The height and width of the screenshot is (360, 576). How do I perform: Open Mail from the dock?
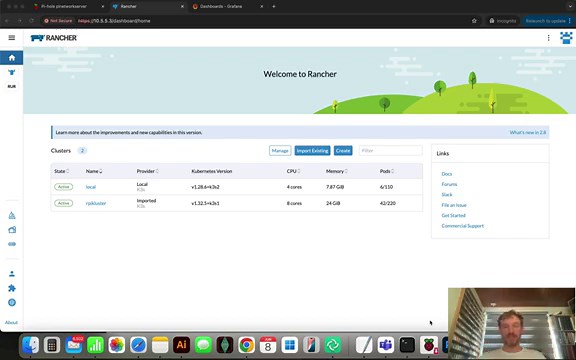73,345
